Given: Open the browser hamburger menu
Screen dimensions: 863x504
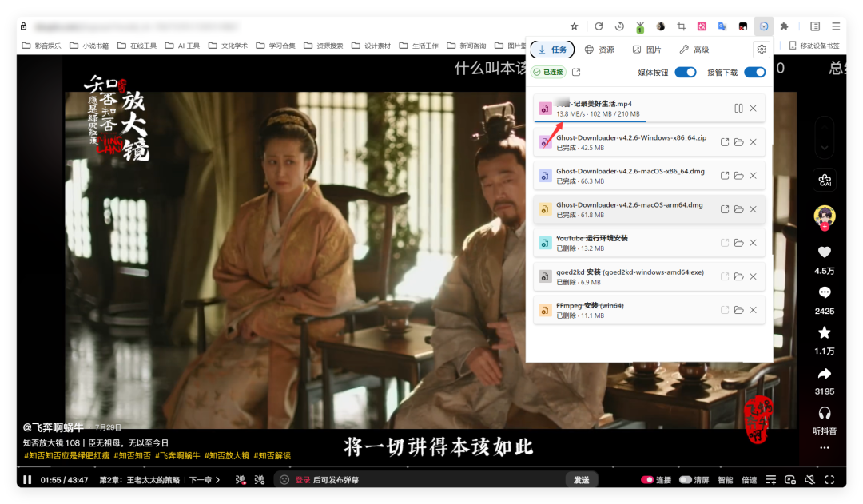Looking at the screenshot, I should (836, 26).
